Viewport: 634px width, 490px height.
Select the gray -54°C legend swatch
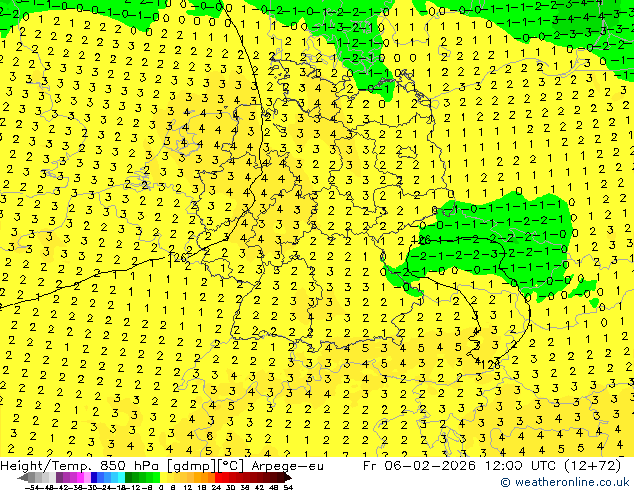coord(32,477)
